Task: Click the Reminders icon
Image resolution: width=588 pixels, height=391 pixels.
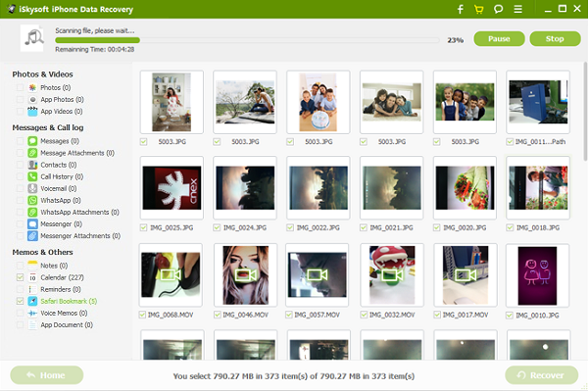Action: pyautogui.click(x=32, y=289)
